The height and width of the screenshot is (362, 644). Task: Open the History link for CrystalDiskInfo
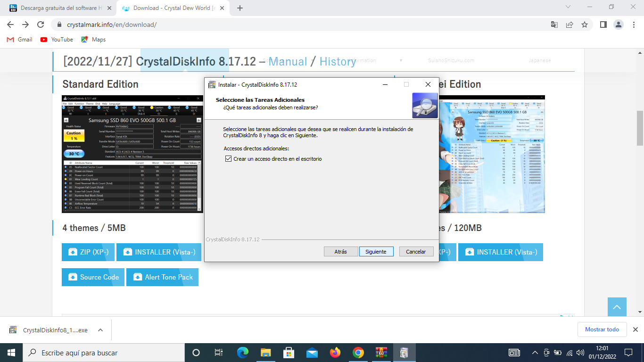[338, 61]
